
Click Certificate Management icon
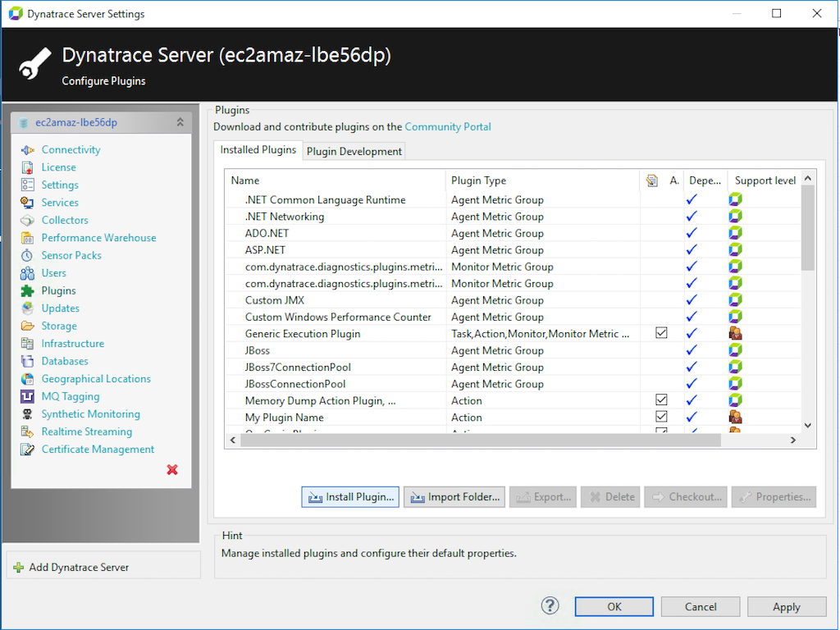coord(27,450)
